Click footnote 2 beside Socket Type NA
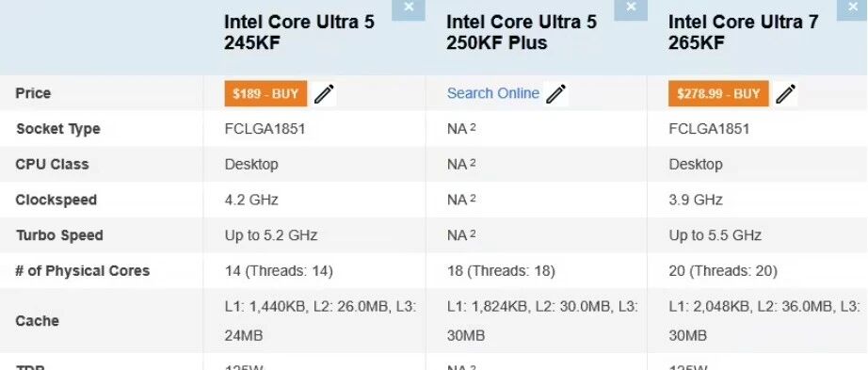 point(473,127)
